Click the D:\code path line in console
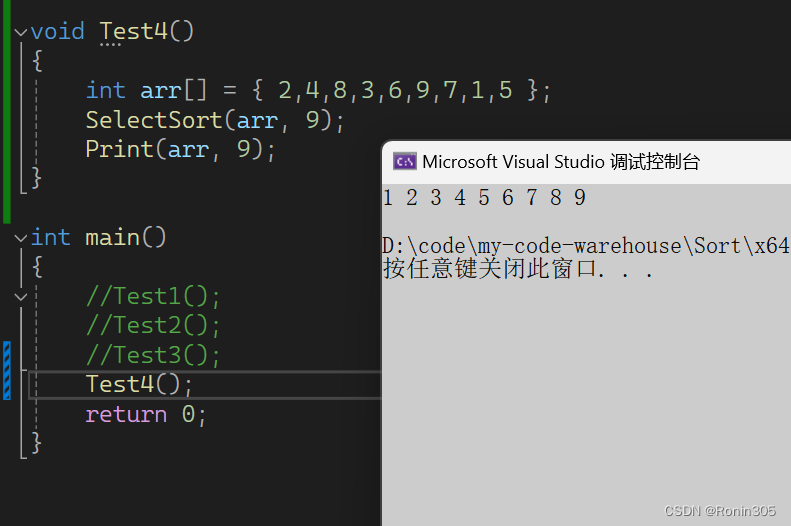Viewport: 791px width, 526px height. [x=585, y=246]
